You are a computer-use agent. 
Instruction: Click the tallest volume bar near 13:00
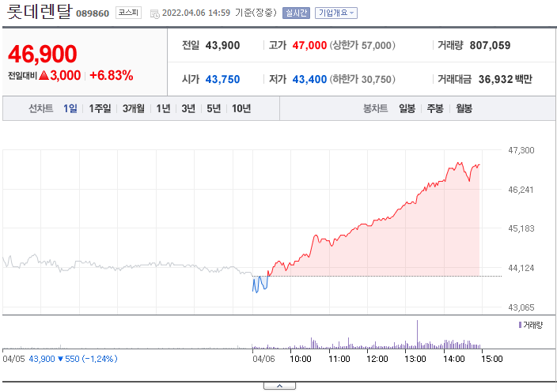(418, 334)
